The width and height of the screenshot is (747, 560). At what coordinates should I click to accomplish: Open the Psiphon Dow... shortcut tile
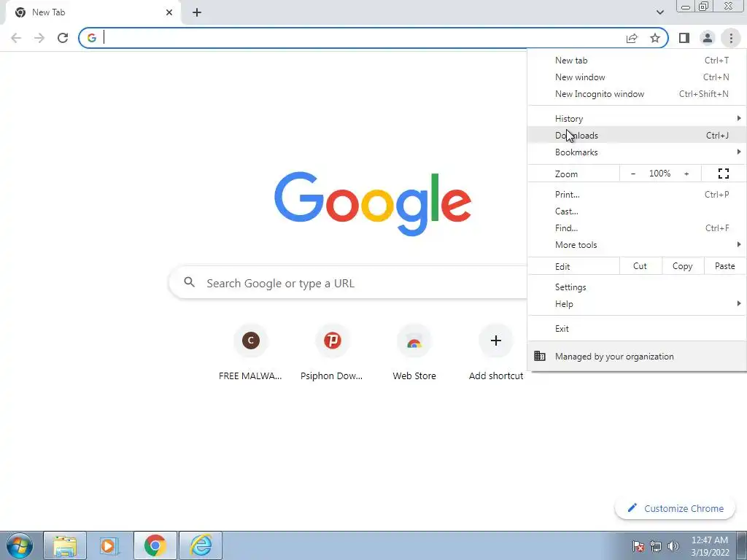point(332,354)
